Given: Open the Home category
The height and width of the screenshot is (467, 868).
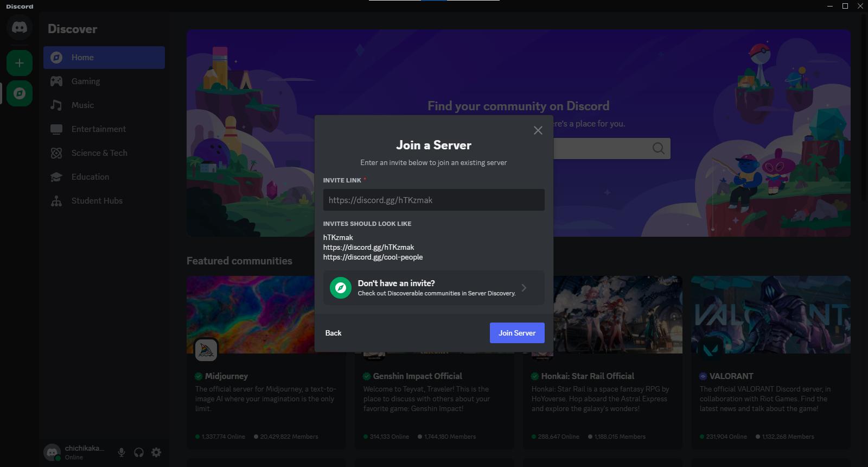Looking at the screenshot, I should [x=104, y=58].
